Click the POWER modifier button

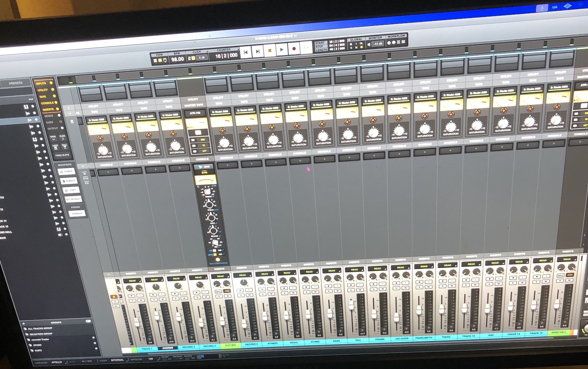(x=66, y=172)
